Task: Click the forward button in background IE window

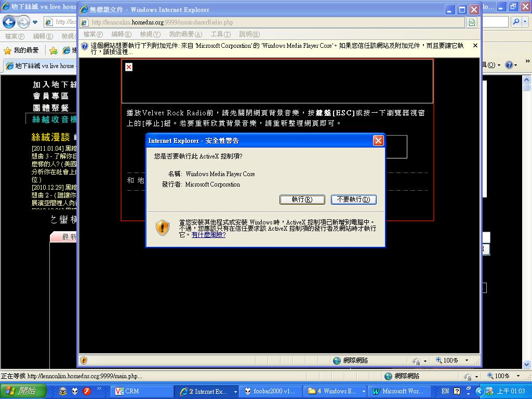Action: pyautogui.click(x=23, y=22)
